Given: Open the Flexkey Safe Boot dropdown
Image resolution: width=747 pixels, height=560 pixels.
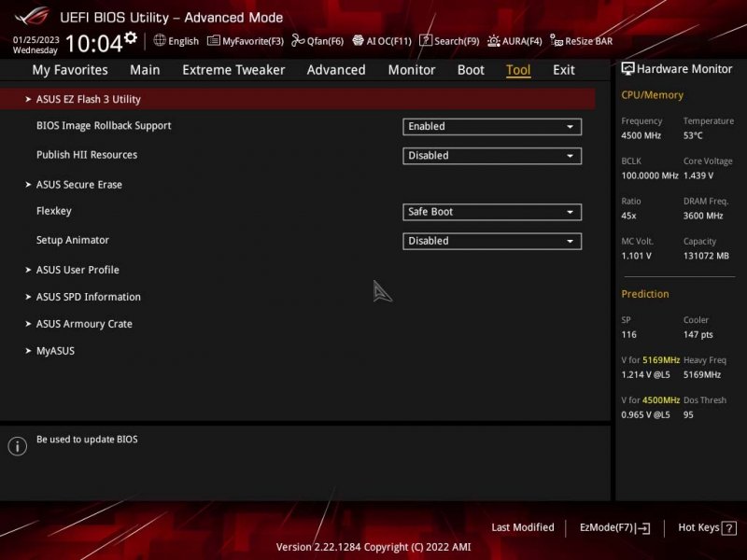Looking at the screenshot, I should coord(492,212).
